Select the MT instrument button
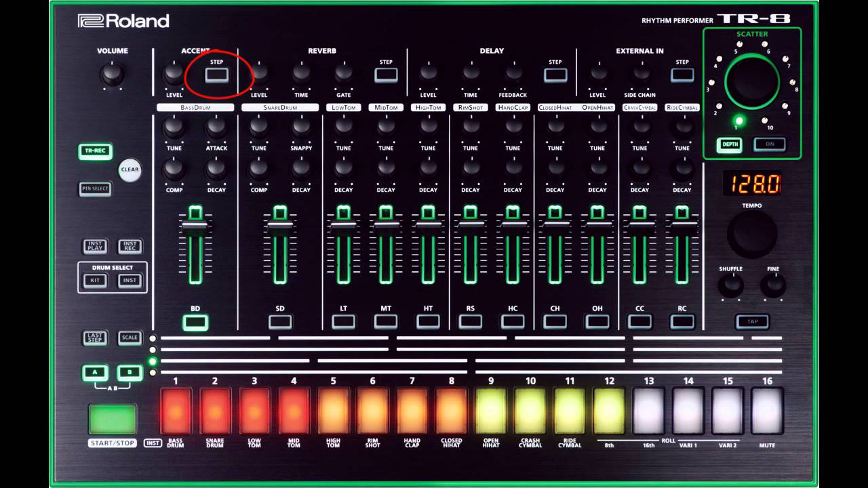The image size is (868, 488). point(386,323)
